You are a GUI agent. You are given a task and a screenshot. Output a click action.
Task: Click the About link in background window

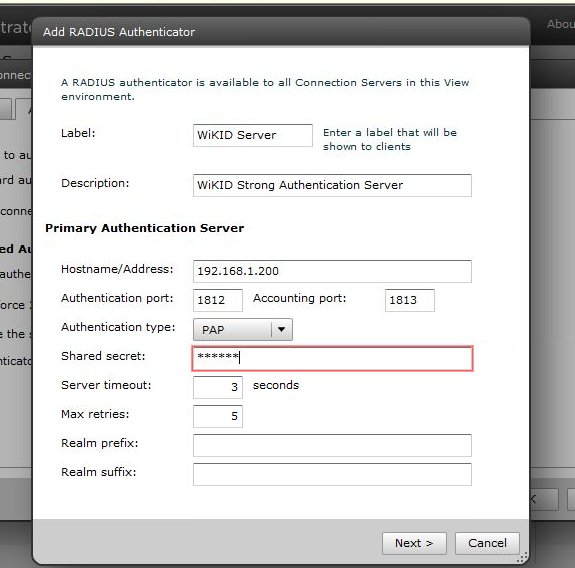(561, 24)
